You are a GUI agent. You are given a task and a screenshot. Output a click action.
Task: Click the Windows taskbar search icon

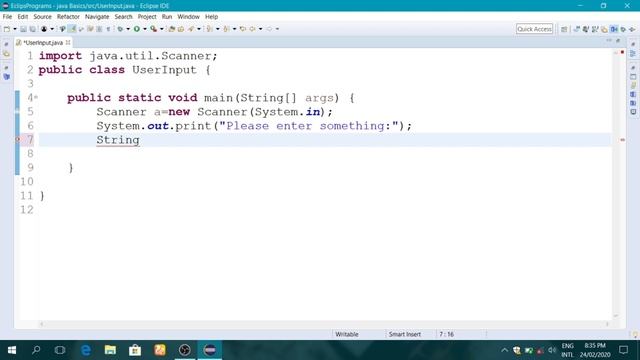click(x=36, y=350)
